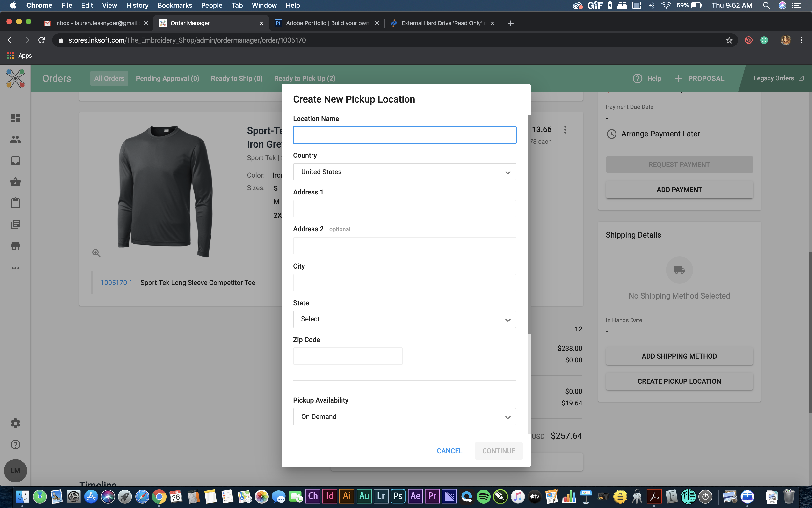This screenshot has height=508, width=812.
Task: Open a new Chrome tab
Action: coord(511,23)
